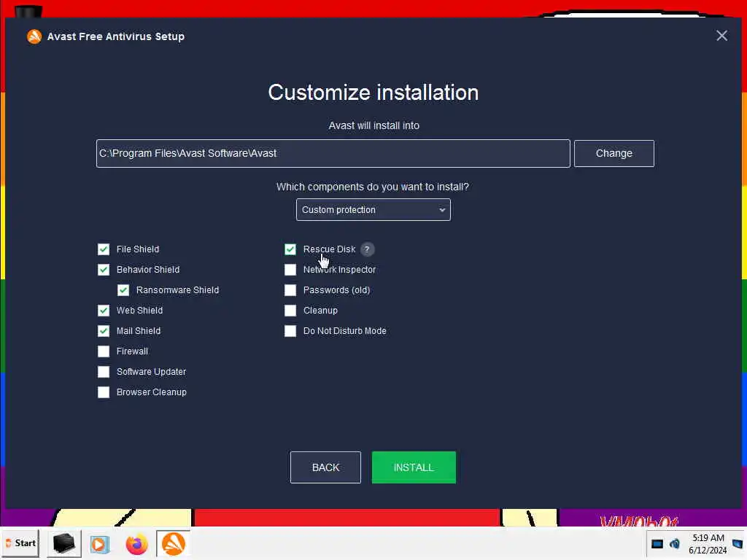Click the Rescue Disk help question mark icon
This screenshot has width=747, height=560.
click(367, 249)
